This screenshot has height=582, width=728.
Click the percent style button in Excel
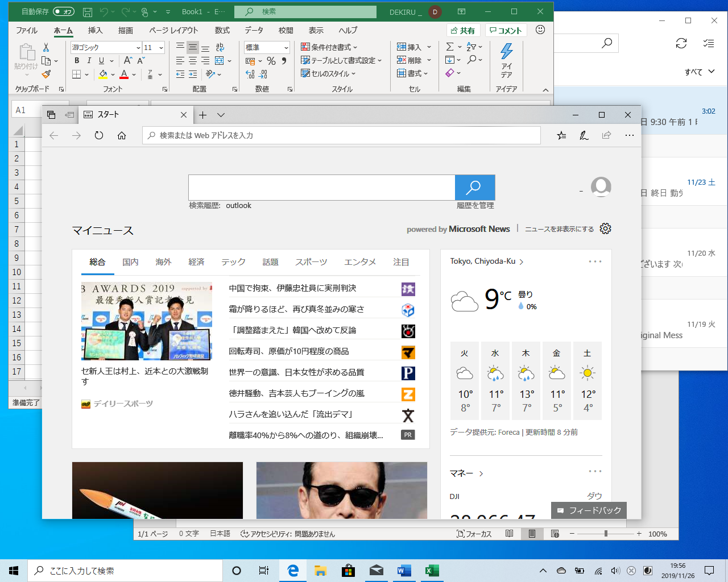coord(271,61)
